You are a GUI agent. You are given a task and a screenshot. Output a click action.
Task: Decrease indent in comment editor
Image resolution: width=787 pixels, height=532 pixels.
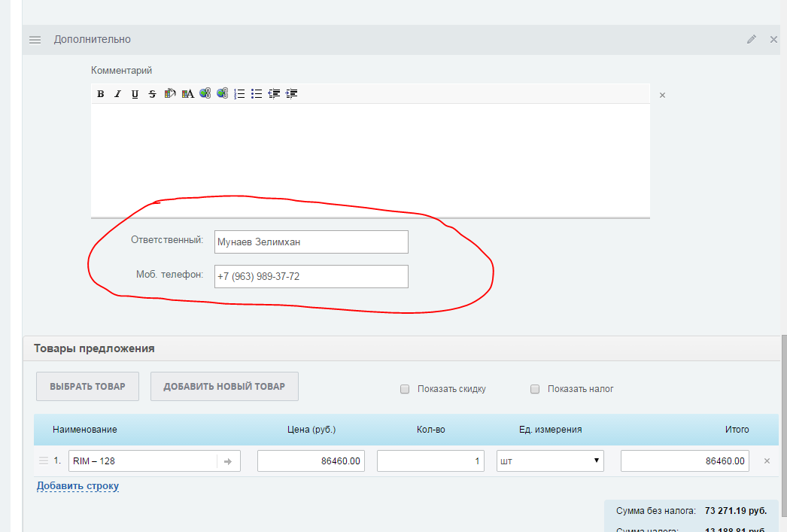coord(275,94)
